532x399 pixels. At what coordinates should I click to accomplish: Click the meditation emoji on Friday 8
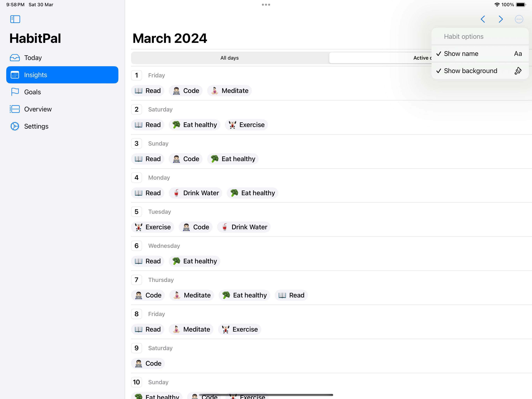tap(176, 329)
